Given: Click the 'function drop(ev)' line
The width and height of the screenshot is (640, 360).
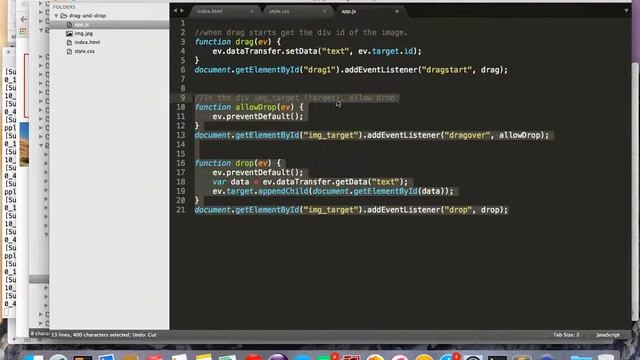Looking at the screenshot, I should pos(238,163).
